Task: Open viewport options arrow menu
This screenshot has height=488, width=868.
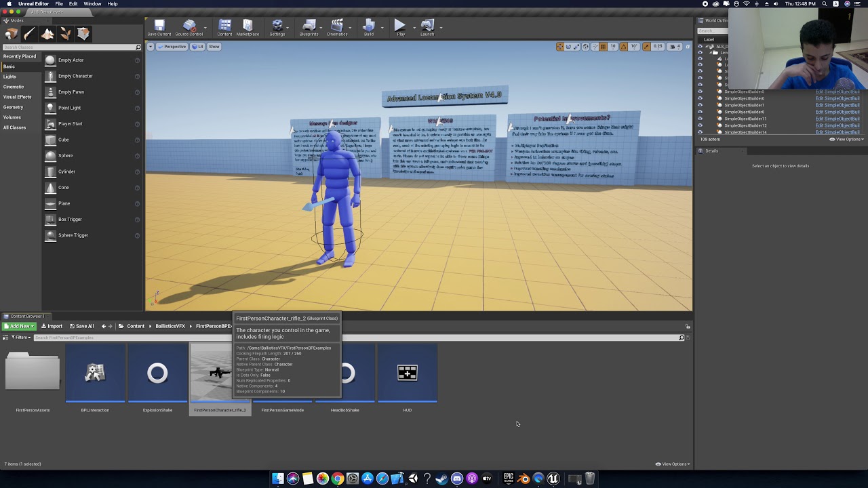Action: 151,47
